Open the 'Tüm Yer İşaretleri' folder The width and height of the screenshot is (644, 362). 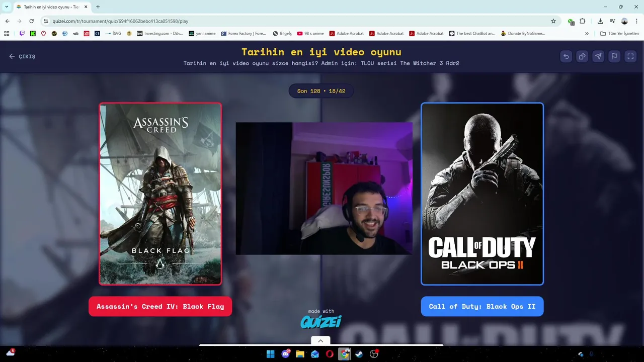(x=619, y=34)
